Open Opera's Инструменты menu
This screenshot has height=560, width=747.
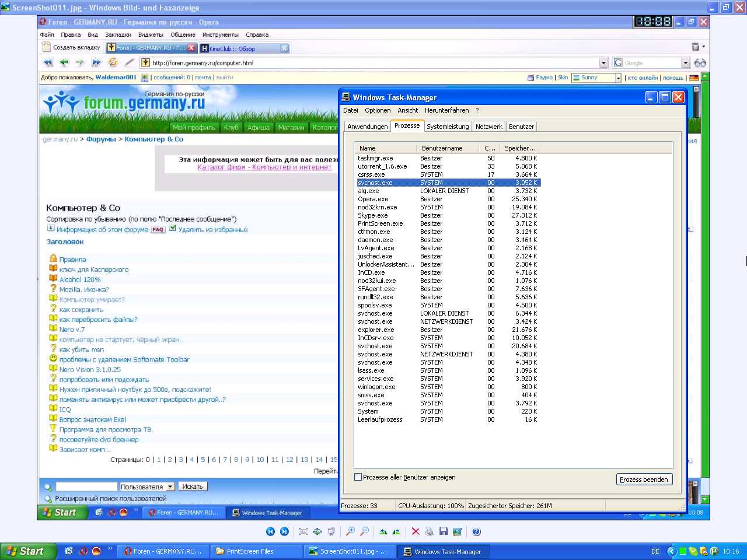221,34
